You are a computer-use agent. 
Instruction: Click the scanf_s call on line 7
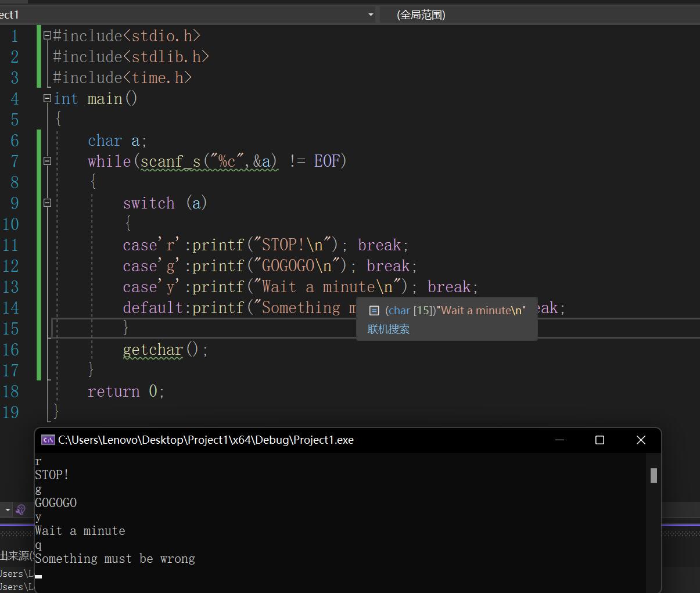coord(170,161)
